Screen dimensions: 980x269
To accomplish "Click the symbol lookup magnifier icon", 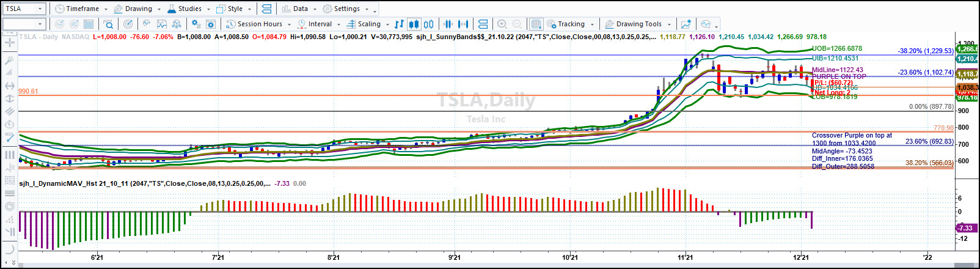I will click(x=108, y=24).
